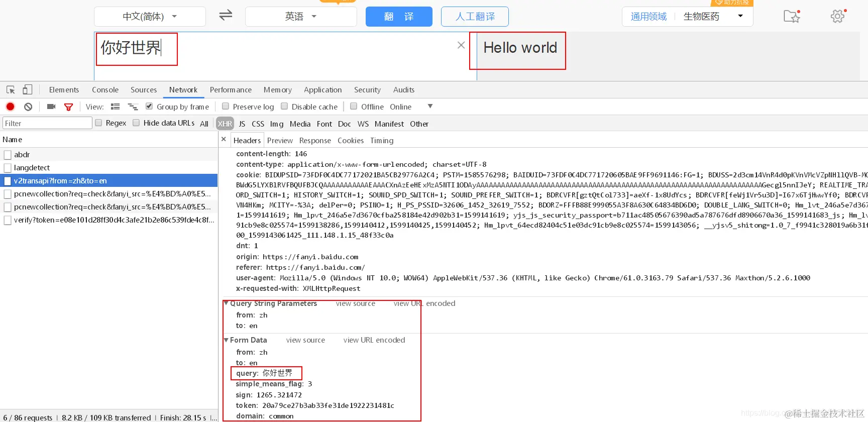Select the v2transapi?from=zh&to=en request
868x422 pixels.
pyautogui.click(x=108, y=181)
